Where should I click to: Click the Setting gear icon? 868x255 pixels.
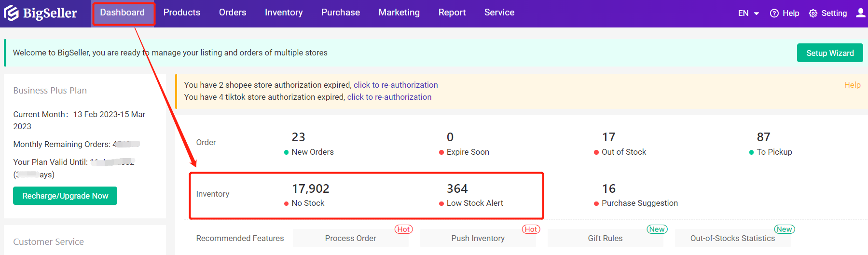[813, 13]
